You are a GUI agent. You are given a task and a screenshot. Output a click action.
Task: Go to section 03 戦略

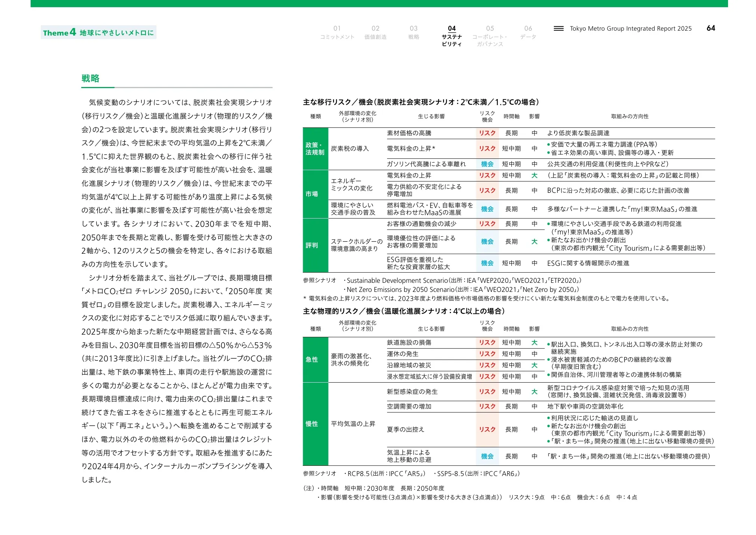414,33
